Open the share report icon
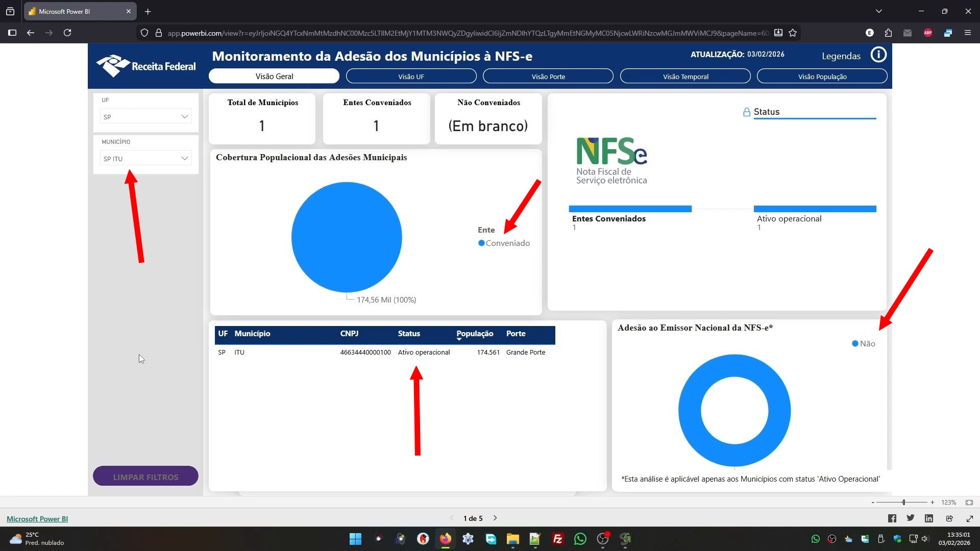Image resolution: width=980 pixels, height=551 pixels. (949, 518)
